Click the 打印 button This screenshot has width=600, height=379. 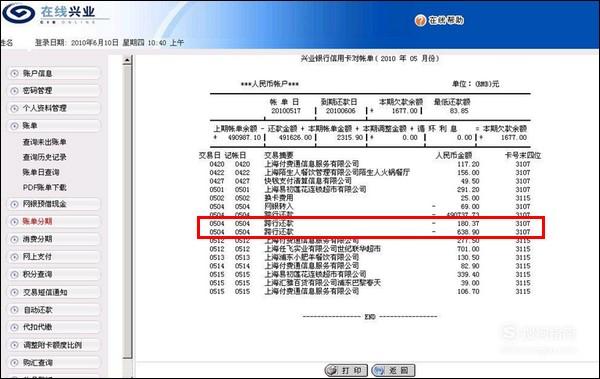346,370
